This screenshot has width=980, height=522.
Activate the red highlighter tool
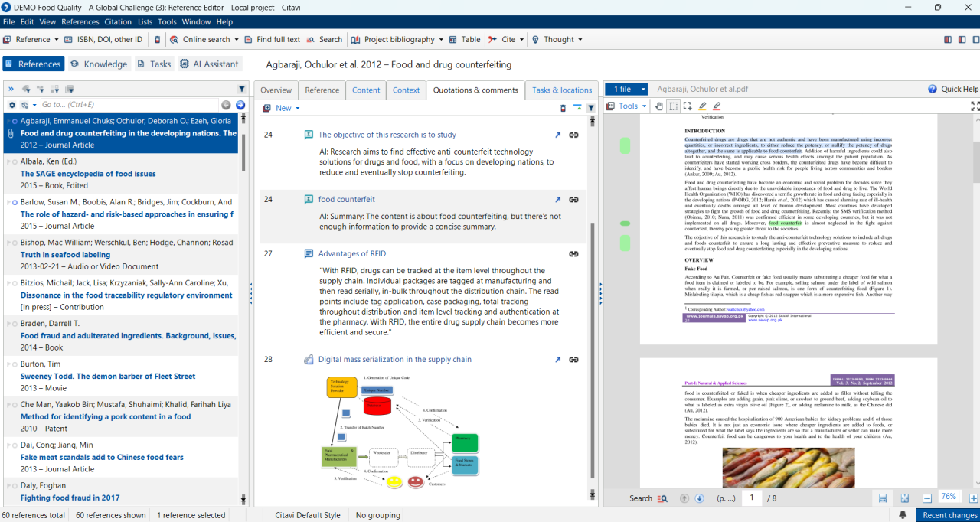(717, 106)
